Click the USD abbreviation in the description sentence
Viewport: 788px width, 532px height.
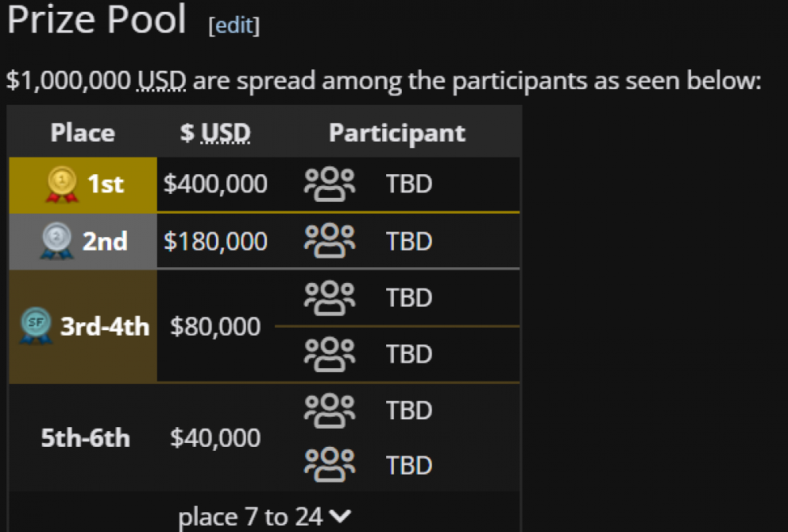(x=162, y=81)
